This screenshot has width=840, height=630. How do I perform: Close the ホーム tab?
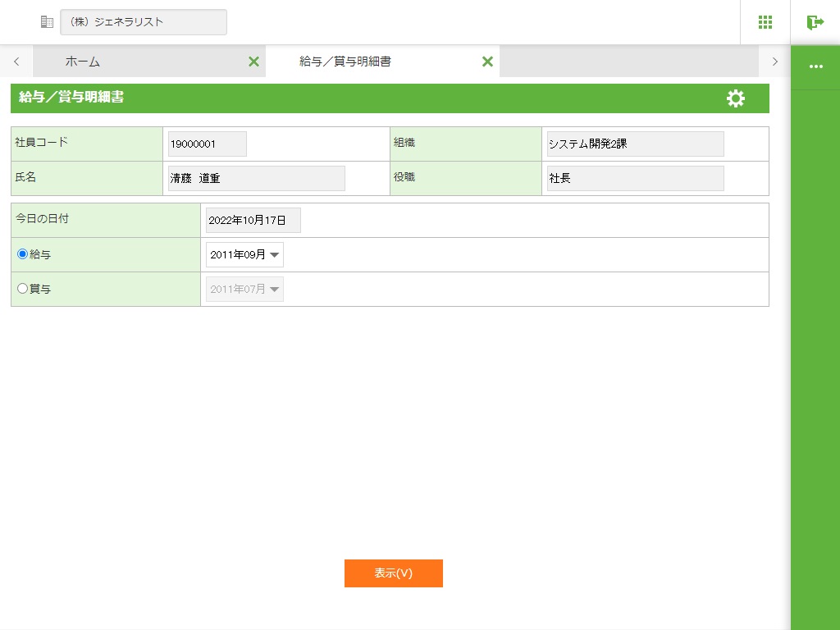[x=253, y=62]
